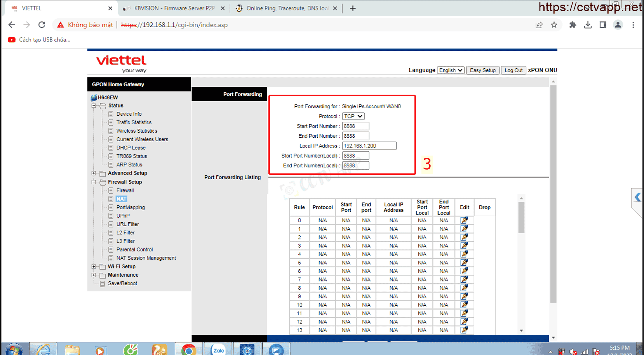Click the edit icon for rule 5
The width and height of the screenshot is (644, 355).
[x=464, y=263]
